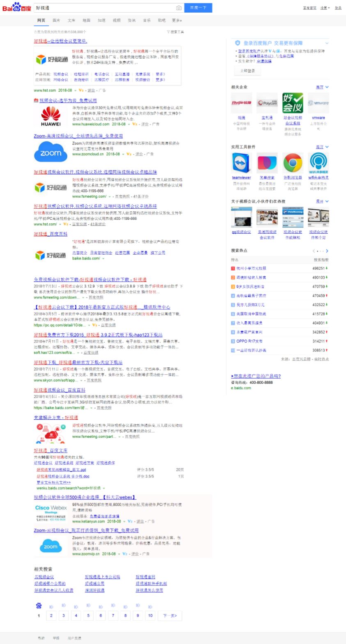The image size is (346, 644).
Task: Expand the 相关企业 section
Action: pyautogui.click(x=322, y=87)
